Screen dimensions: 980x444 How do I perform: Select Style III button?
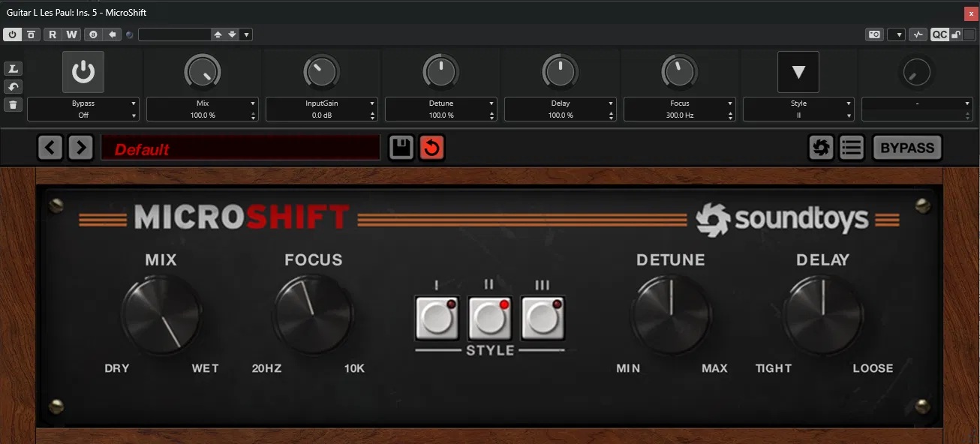543,319
